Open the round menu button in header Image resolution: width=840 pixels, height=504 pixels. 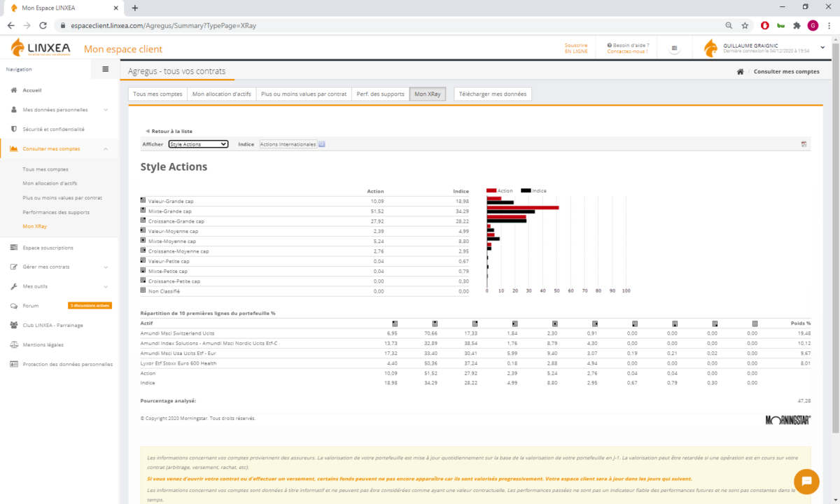(674, 49)
